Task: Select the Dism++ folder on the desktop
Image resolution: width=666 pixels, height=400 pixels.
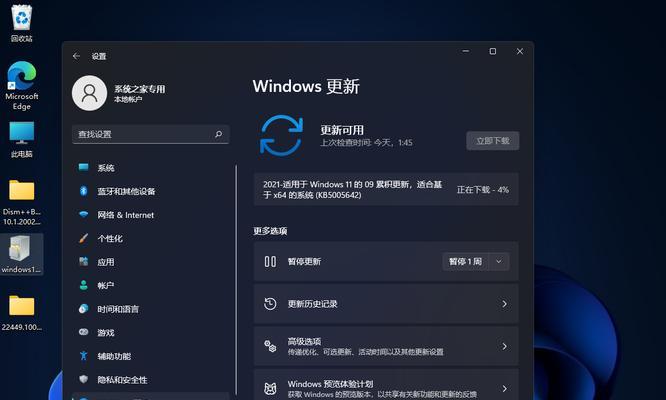Action: point(22,203)
